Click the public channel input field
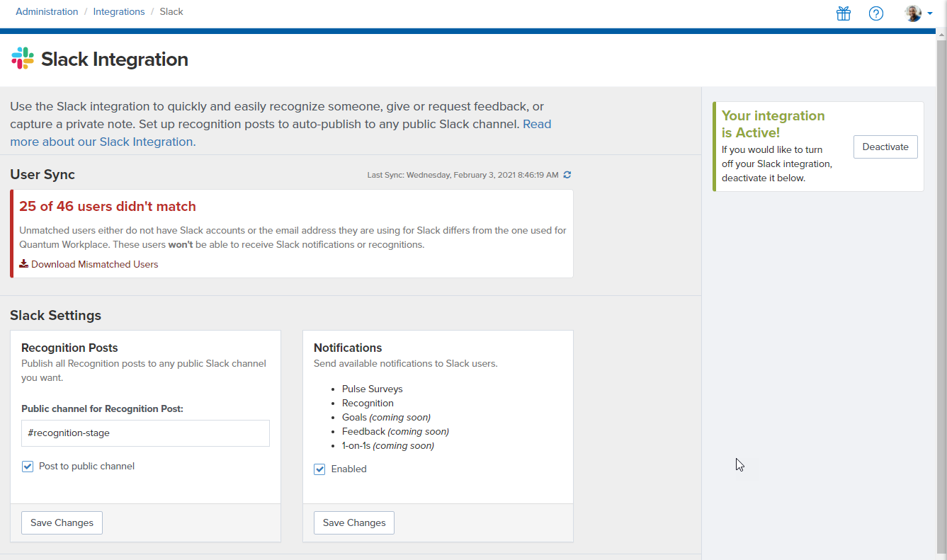The image size is (947, 560). coord(145,433)
